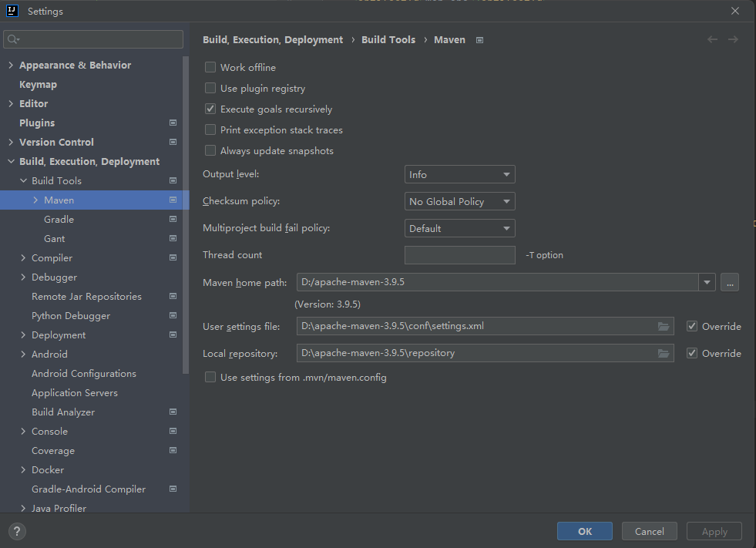The height and width of the screenshot is (548, 756).
Task: Click the Cancel button
Action: coord(650,531)
